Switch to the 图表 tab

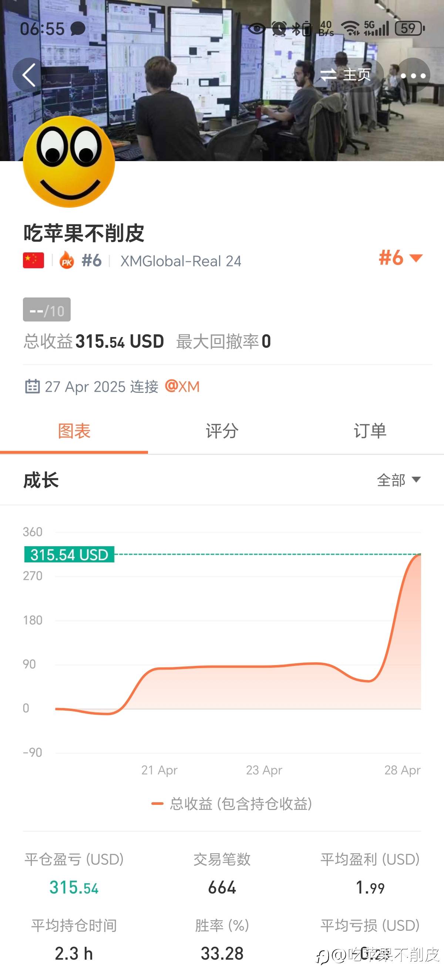tap(74, 431)
